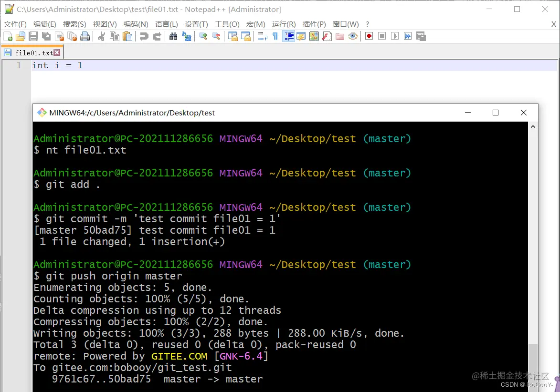Open the 搜索(S) menu

pyautogui.click(x=74, y=24)
